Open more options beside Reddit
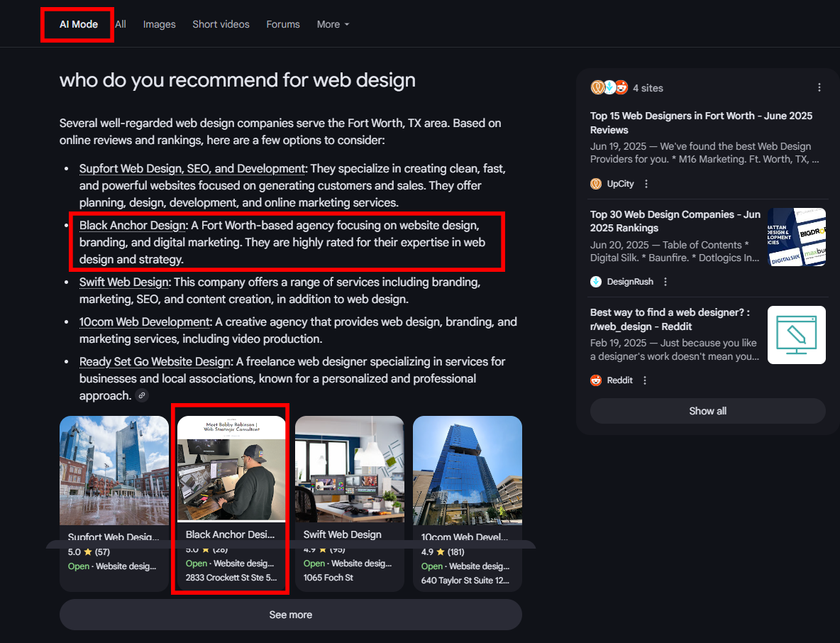This screenshot has width=840, height=643. 645,380
